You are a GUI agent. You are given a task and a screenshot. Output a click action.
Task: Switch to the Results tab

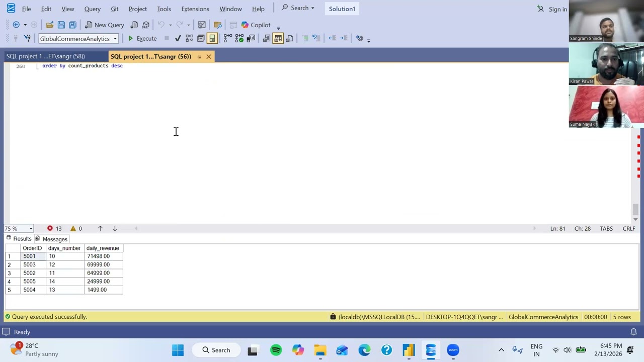(19, 239)
